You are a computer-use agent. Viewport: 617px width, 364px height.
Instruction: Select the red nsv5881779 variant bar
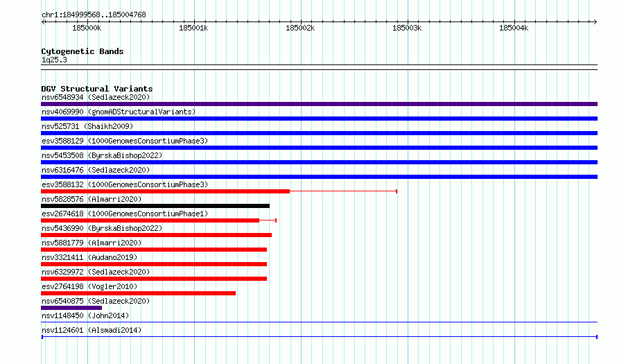tap(154, 250)
